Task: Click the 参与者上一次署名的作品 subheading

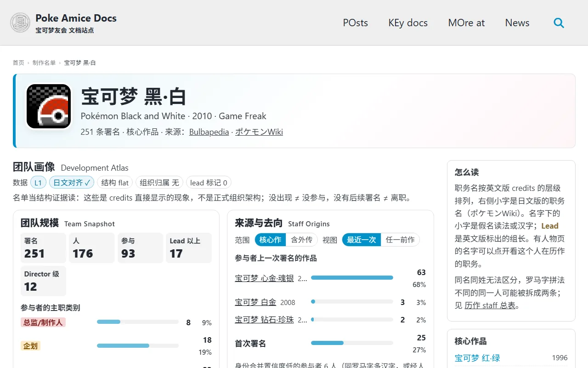Action: (276, 259)
